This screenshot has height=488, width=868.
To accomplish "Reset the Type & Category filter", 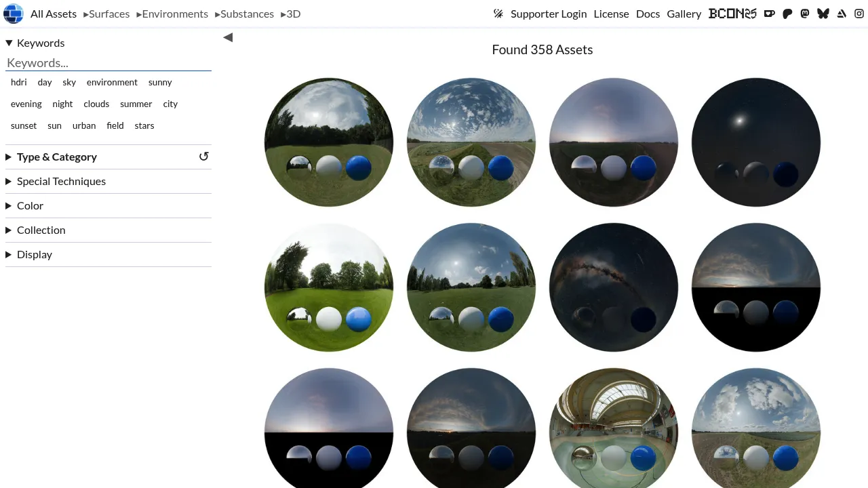I will 203,157.
